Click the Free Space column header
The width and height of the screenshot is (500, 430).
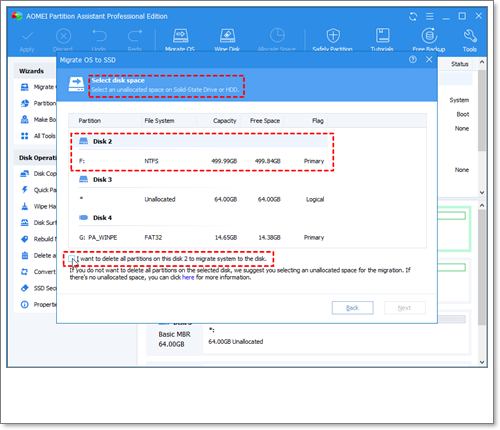click(x=265, y=121)
